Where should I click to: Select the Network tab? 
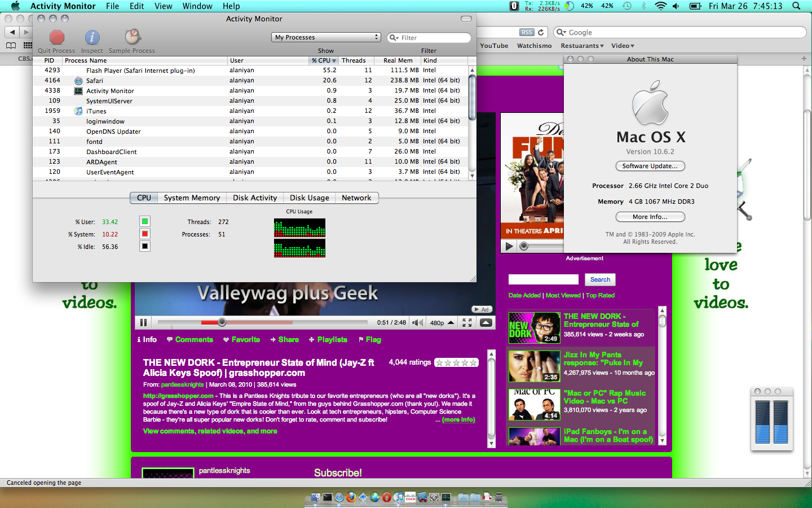pos(356,198)
